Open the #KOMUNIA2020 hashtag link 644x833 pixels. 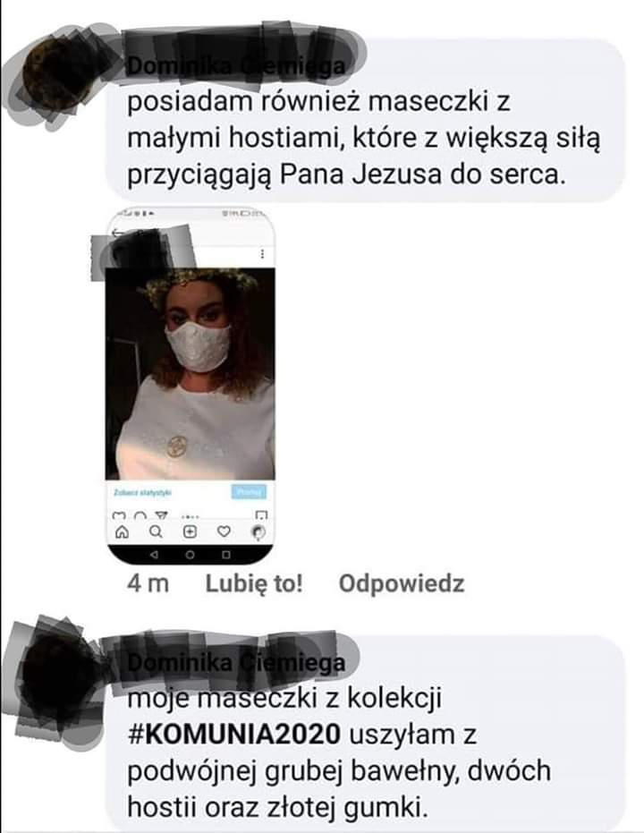(x=234, y=735)
